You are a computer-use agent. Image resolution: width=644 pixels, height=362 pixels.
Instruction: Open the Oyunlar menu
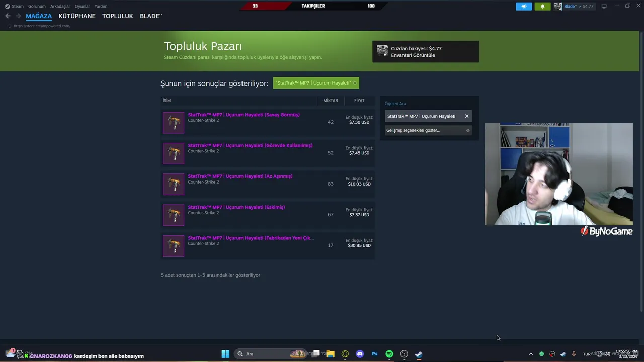(x=82, y=6)
